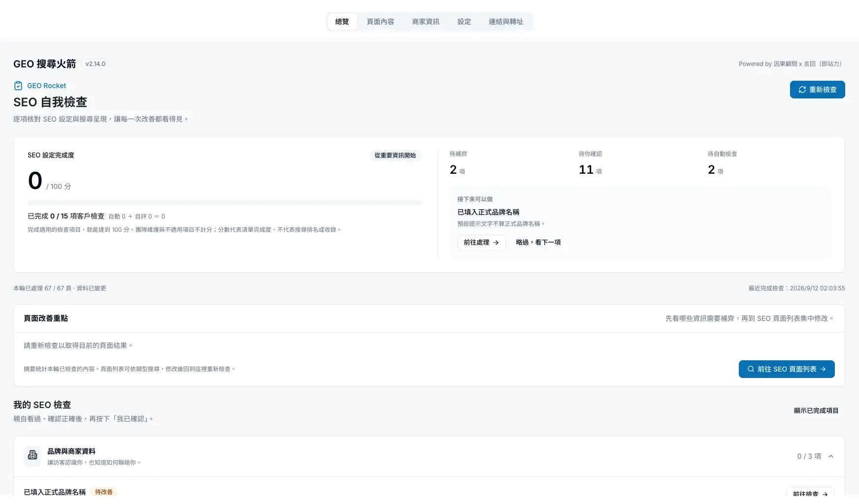Screen dimensions: 859x504
Task: Click the SEO 設定完成度 progress bar
Action: click(225, 203)
